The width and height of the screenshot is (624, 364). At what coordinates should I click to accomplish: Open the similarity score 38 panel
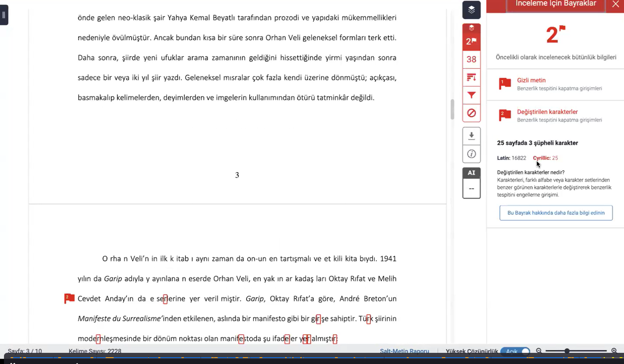(471, 59)
